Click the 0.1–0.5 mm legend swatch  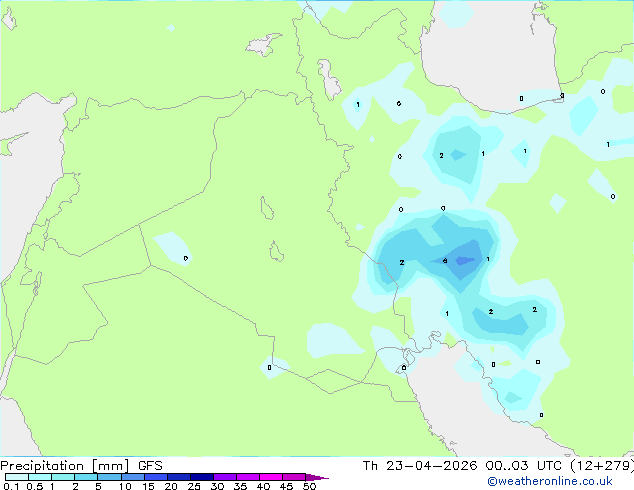[x=17, y=477]
